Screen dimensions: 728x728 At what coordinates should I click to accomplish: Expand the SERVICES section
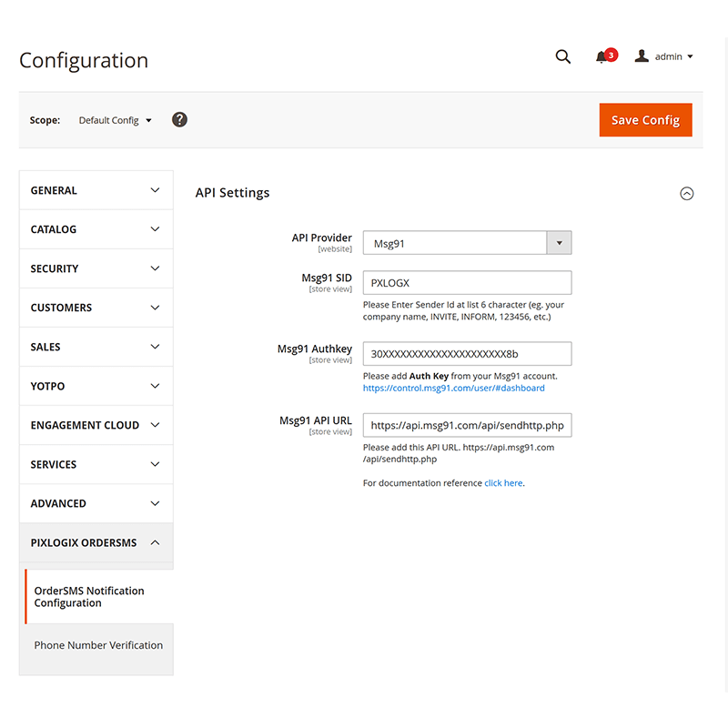point(96,464)
